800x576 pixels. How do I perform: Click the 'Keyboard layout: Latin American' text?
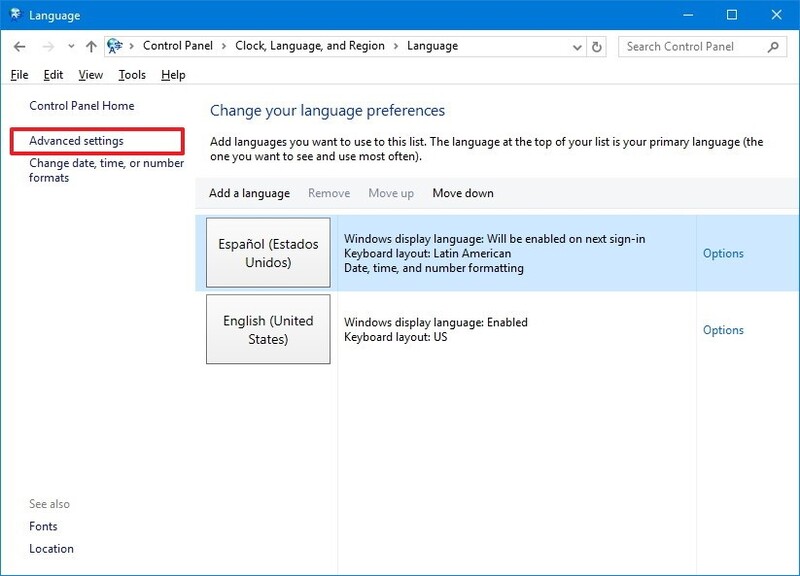427,254
